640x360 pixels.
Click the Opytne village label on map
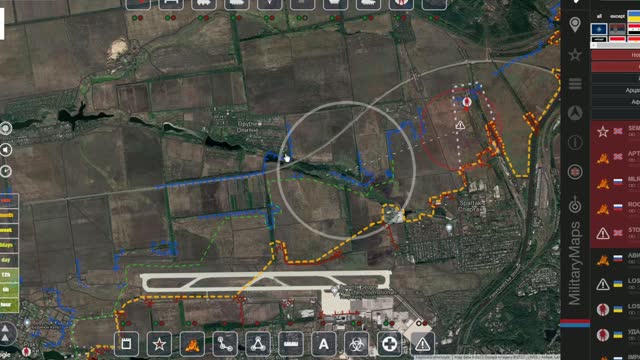(x=249, y=127)
